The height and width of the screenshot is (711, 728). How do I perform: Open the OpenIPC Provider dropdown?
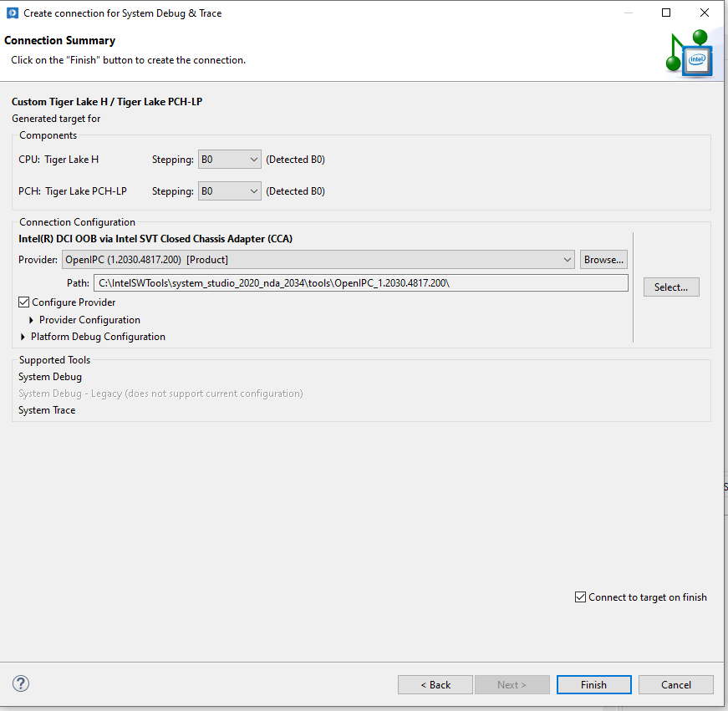click(x=568, y=259)
